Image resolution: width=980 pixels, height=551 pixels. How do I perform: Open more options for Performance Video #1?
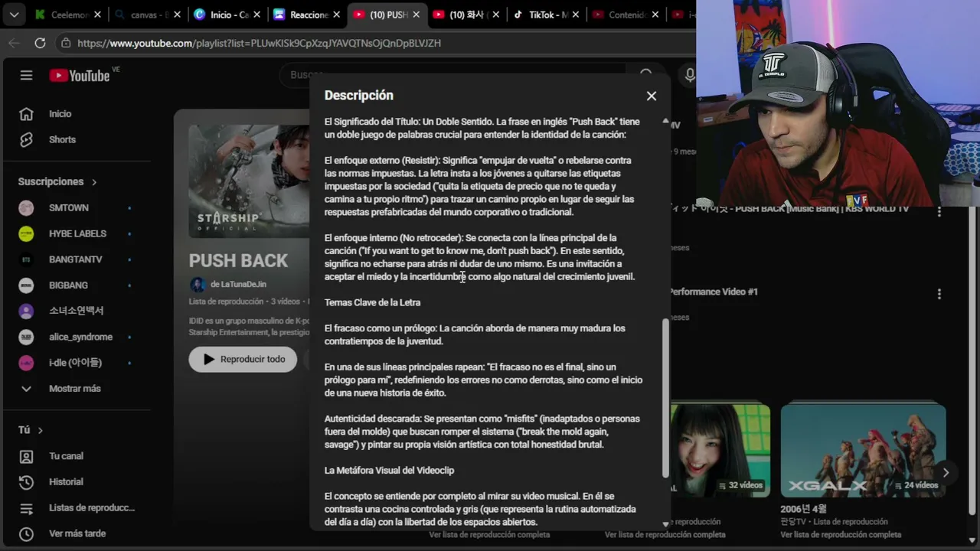(939, 294)
